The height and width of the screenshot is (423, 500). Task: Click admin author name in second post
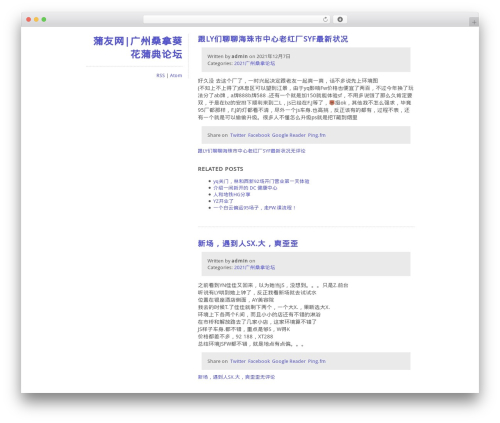point(240,261)
